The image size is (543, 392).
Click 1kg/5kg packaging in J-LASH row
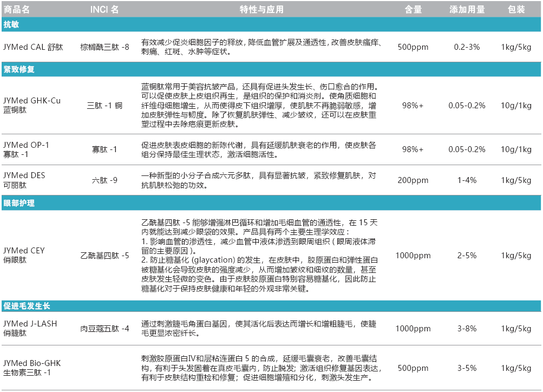tap(516, 329)
